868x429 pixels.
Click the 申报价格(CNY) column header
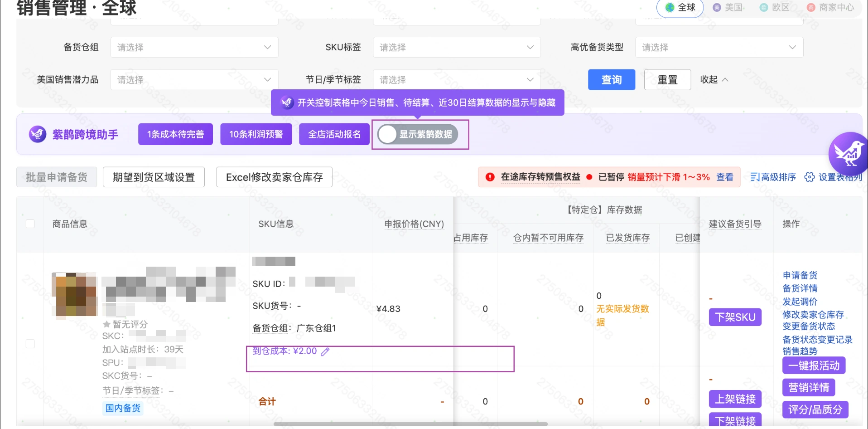pyautogui.click(x=414, y=224)
